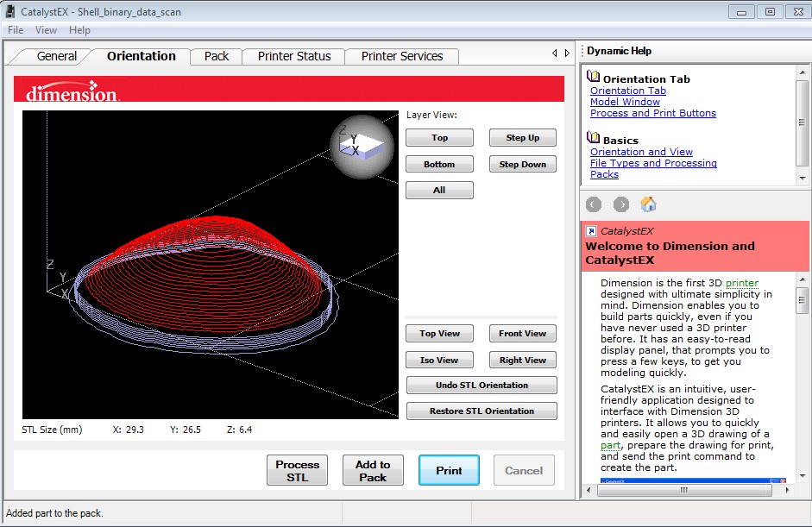Click the STL Size X: 29.3 value
This screenshot has height=527, width=812.
point(129,430)
